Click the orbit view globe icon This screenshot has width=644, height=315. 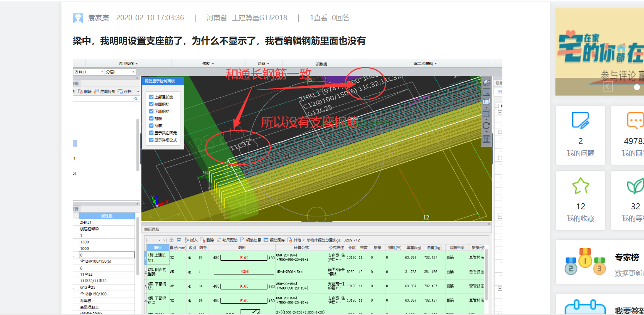(486, 83)
